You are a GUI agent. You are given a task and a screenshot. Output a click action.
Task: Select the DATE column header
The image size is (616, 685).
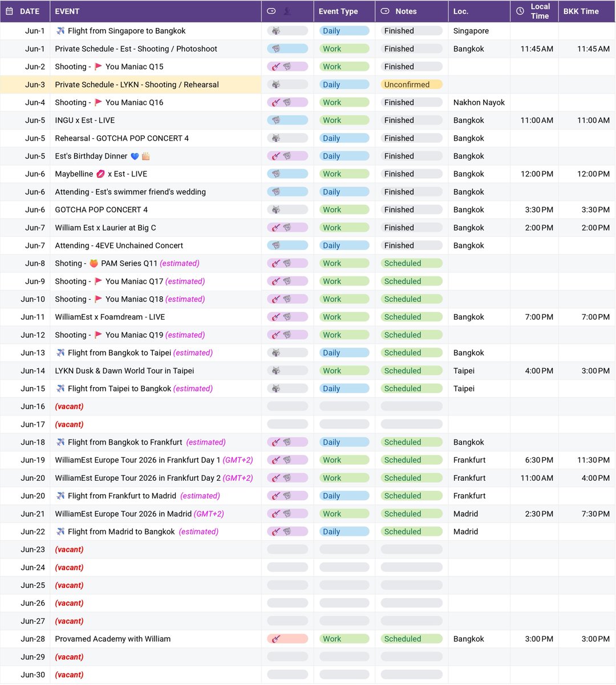pos(25,11)
